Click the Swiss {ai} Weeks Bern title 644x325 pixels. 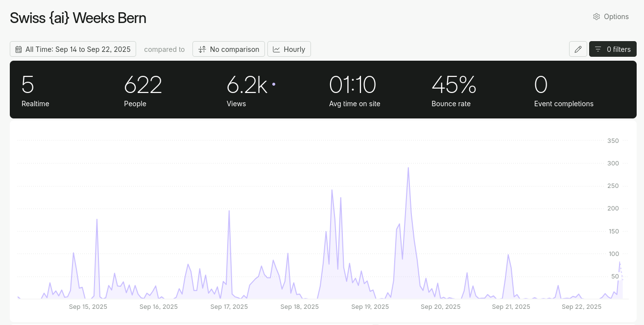[78, 18]
